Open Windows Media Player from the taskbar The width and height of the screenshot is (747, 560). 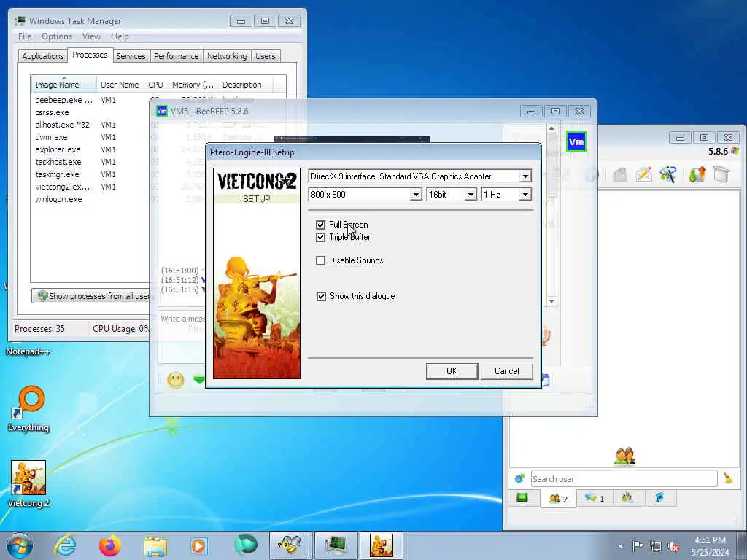pos(198,545)
